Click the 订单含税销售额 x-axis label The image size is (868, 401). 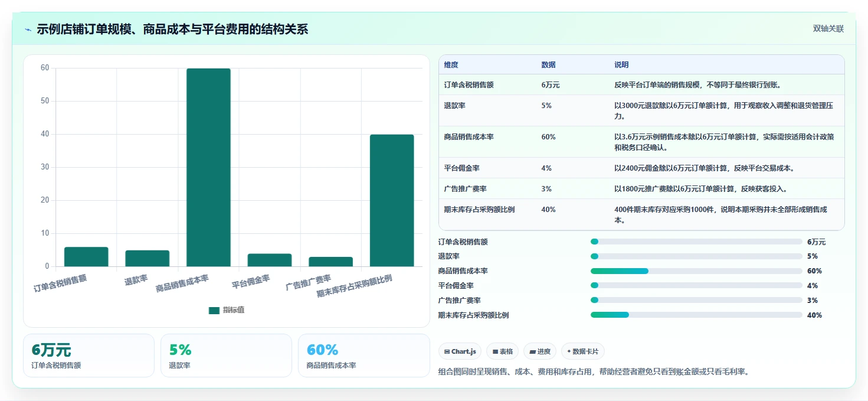point(60,283)
